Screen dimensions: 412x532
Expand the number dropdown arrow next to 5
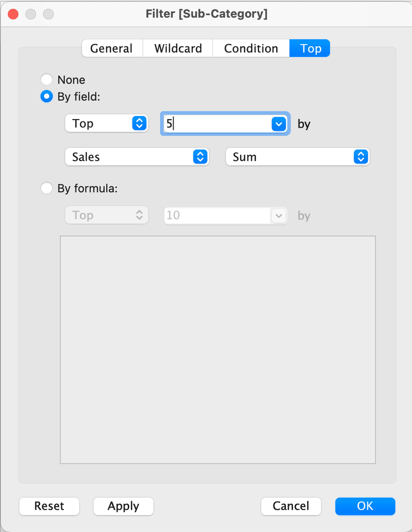(x=279, y=124)
